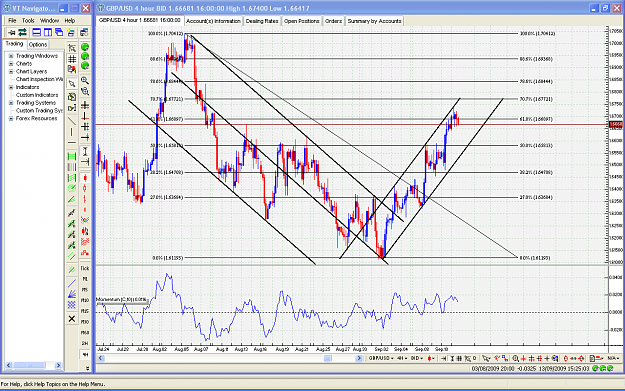Switch to the Options tab
This screenshot has height=391, width=625.
tap(38, 45)
